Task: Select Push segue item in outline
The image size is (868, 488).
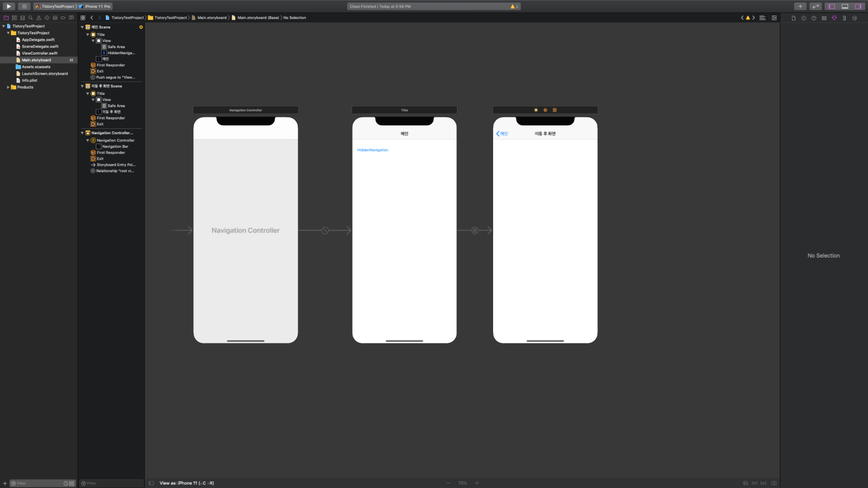Action: point(115,78)
